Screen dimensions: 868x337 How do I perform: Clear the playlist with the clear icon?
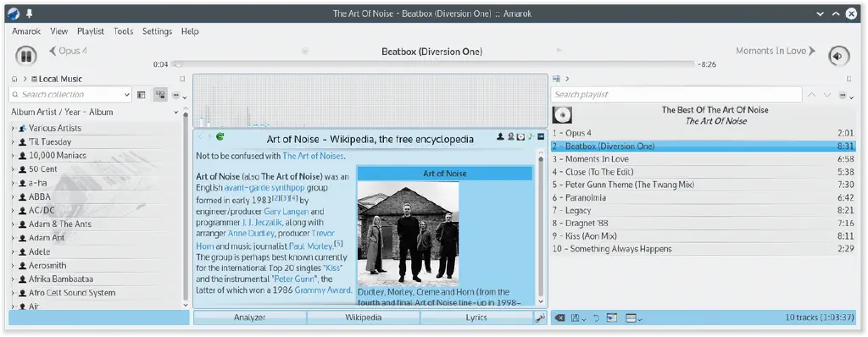click(560, 318)
